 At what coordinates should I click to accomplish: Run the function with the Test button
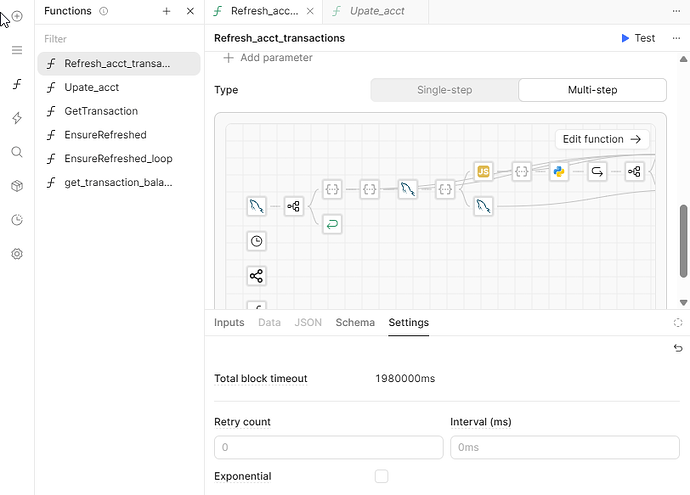(638, 38)
